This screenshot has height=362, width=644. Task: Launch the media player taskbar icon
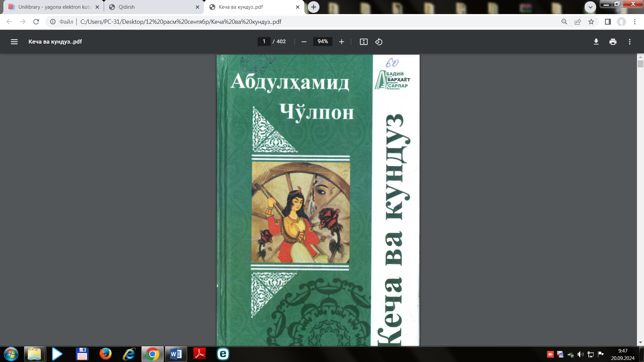click(x=57, y=354)
